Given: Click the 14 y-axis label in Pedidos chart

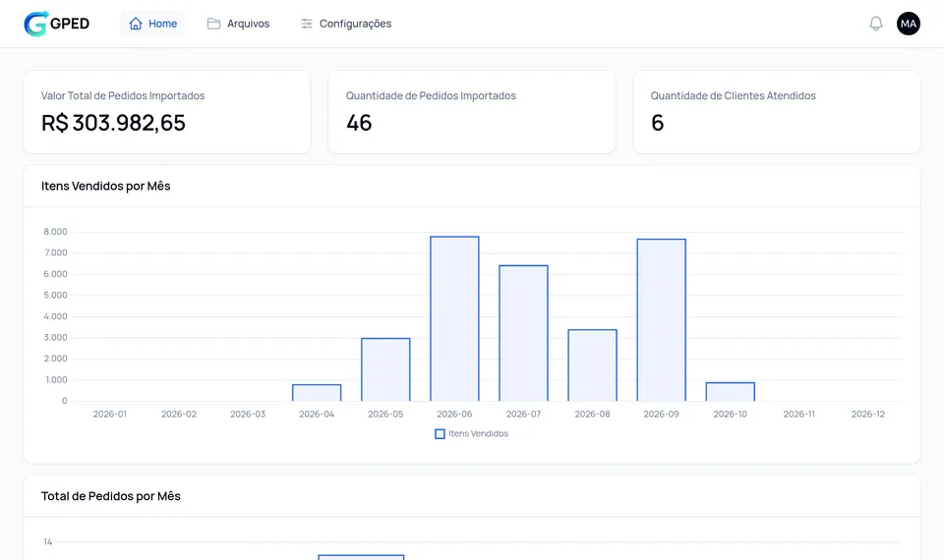Looking at the screenshot, I should tap(48, 542).
